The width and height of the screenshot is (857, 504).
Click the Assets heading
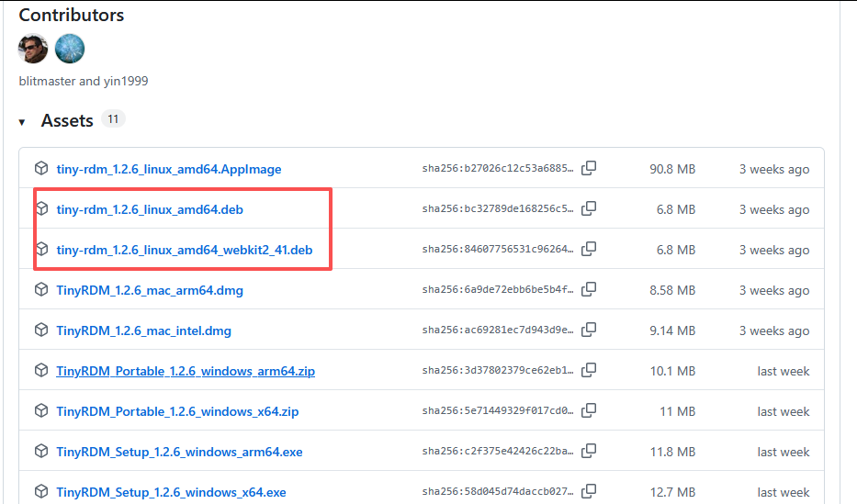pos(67,120)
